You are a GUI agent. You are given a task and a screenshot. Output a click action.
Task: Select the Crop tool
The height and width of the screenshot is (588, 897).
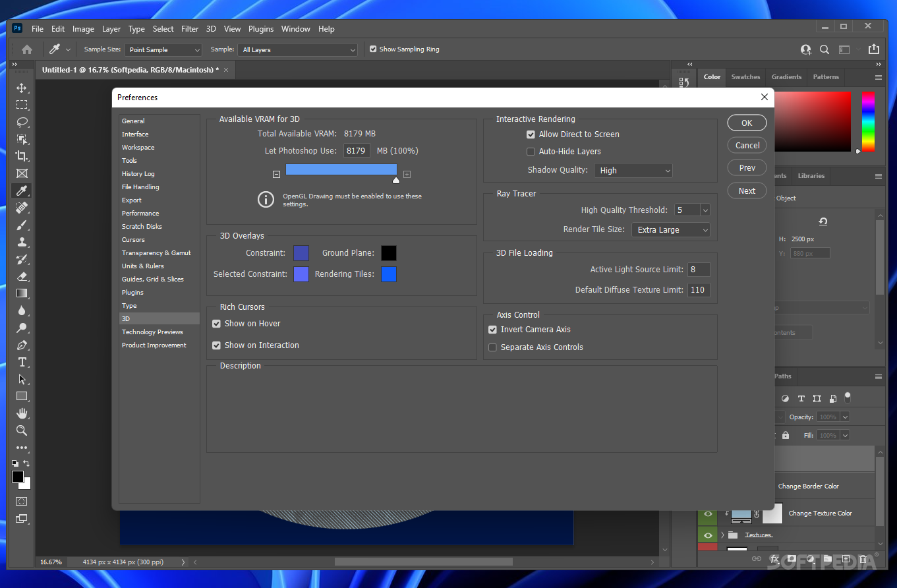22,156
